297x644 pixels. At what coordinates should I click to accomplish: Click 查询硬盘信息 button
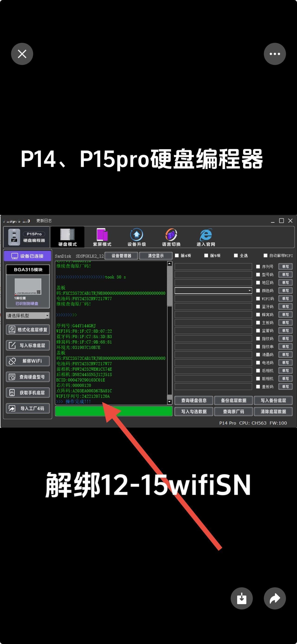tap(194, 400)
